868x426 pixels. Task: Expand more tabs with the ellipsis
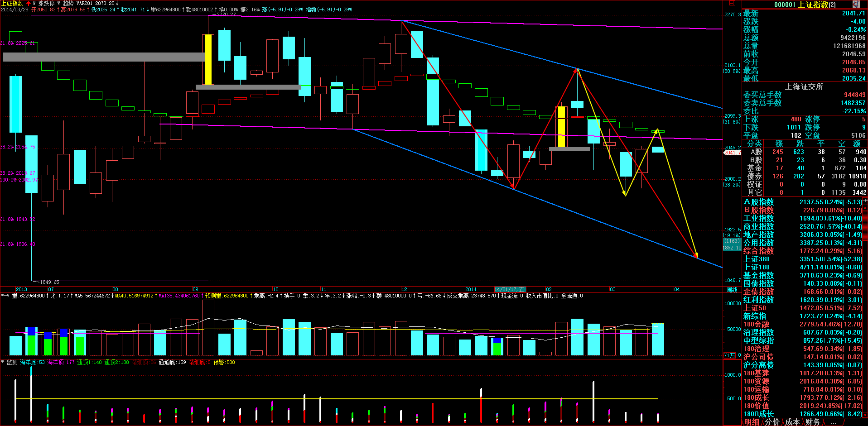pos(834,422)
